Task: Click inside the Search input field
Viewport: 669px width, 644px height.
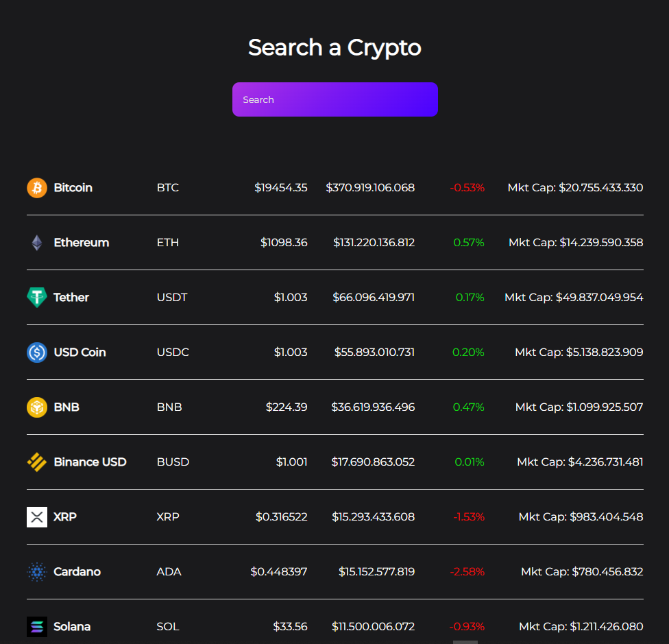Action: 334,99
